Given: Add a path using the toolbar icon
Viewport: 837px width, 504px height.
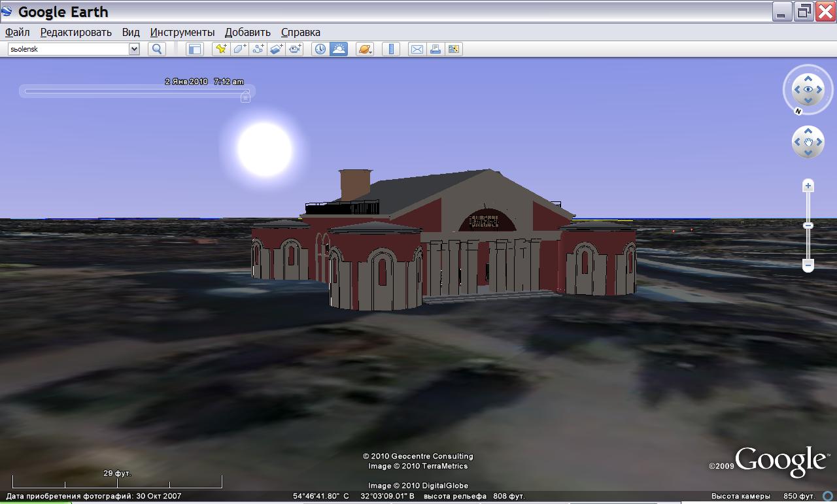Looking at the screenshot, I should click(258, 49).
